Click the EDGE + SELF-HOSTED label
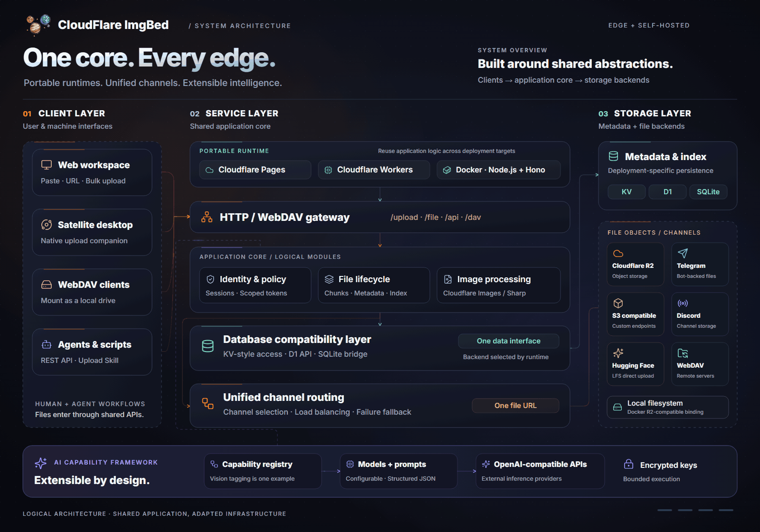Viewport: 760px width, 532px height. click(x=649, y=25)
